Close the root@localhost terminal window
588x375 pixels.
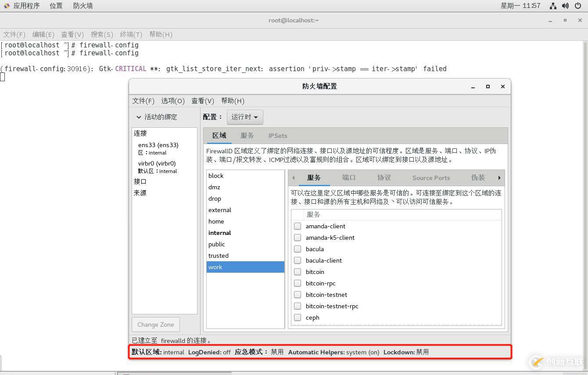(x=580, y=20)
